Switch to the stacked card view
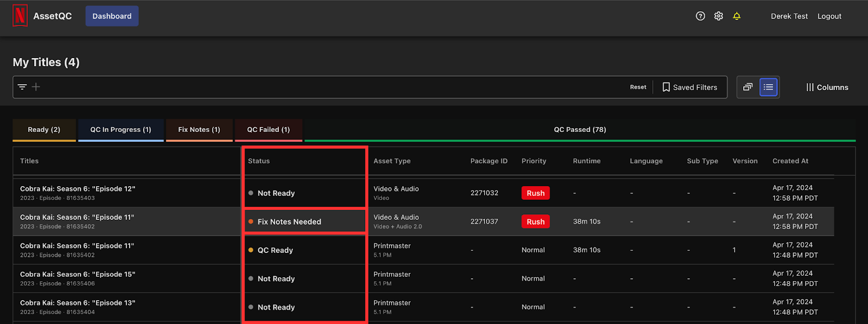Screen dimensions: 868x324 pos(748,87)
